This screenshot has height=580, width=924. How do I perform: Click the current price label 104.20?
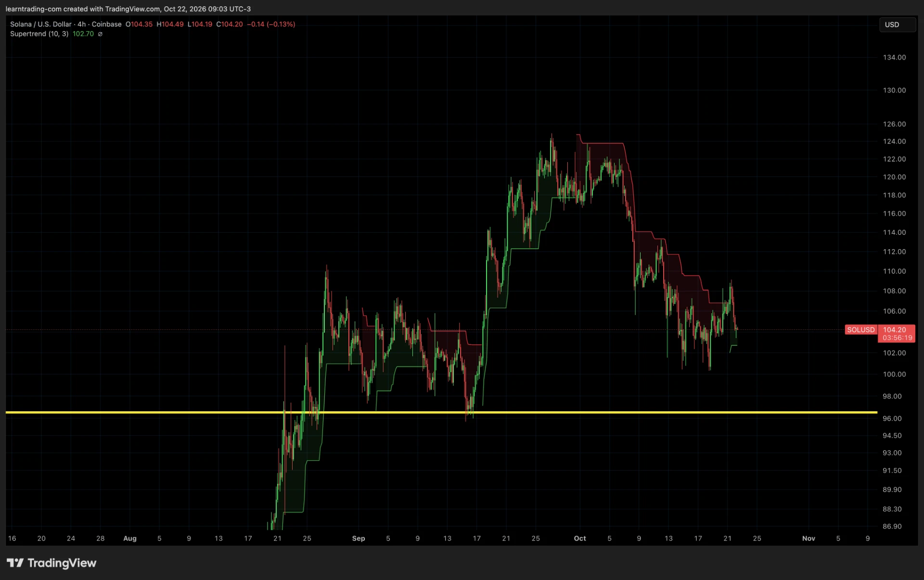point(894,329)
